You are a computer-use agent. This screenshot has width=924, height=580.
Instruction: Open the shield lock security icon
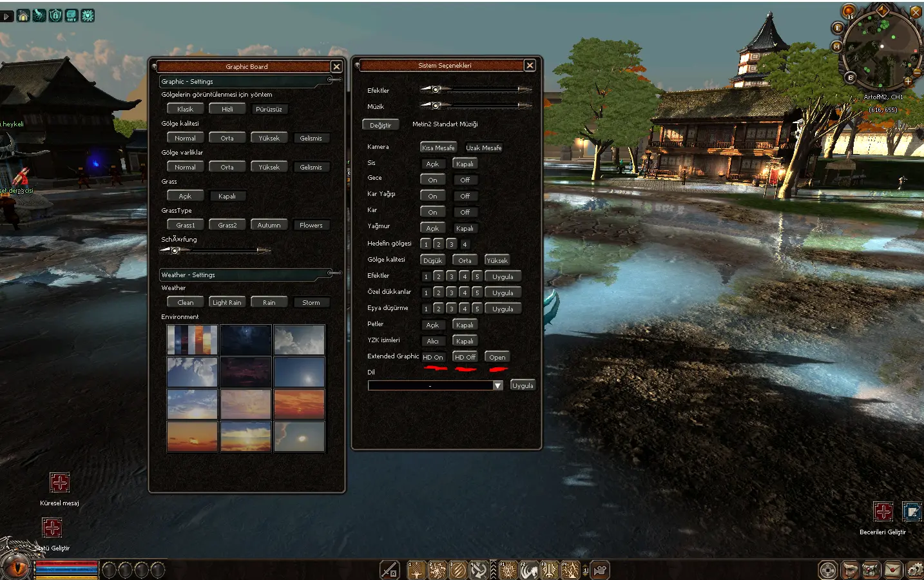[55, 15]
